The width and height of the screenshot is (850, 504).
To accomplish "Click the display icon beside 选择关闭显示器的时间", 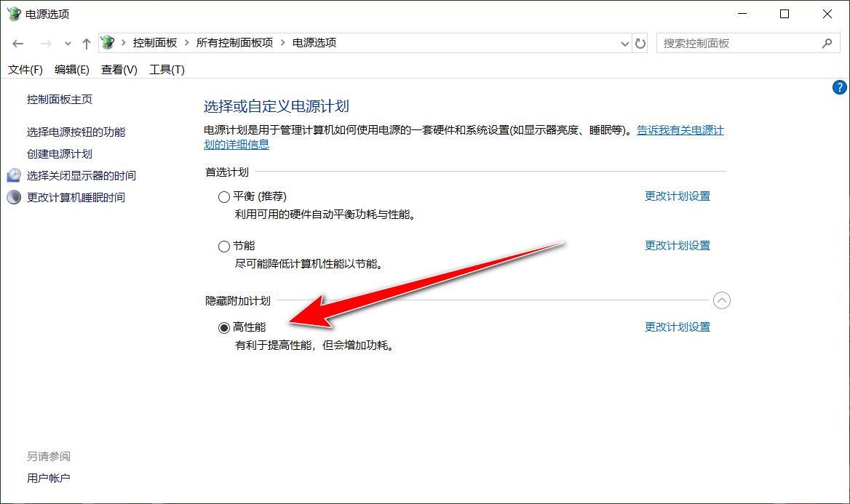I will [x=13, y=175].
